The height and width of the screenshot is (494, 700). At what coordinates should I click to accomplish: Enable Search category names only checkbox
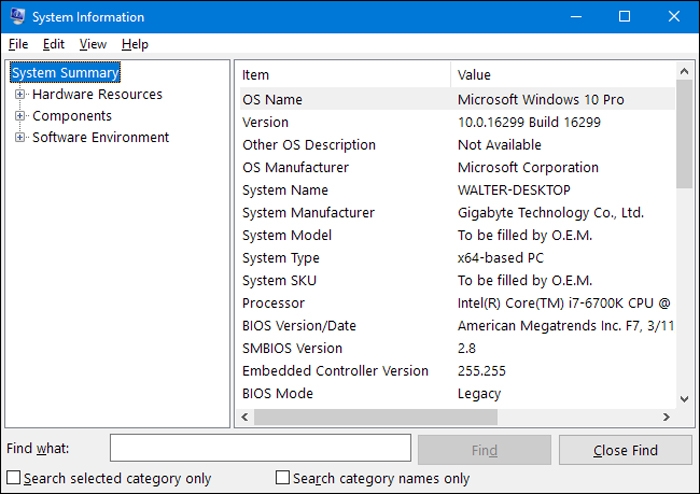282,478
